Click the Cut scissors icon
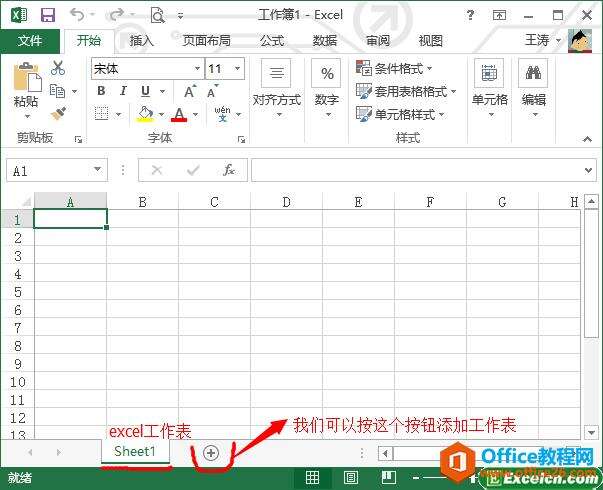 click(58, 68)
